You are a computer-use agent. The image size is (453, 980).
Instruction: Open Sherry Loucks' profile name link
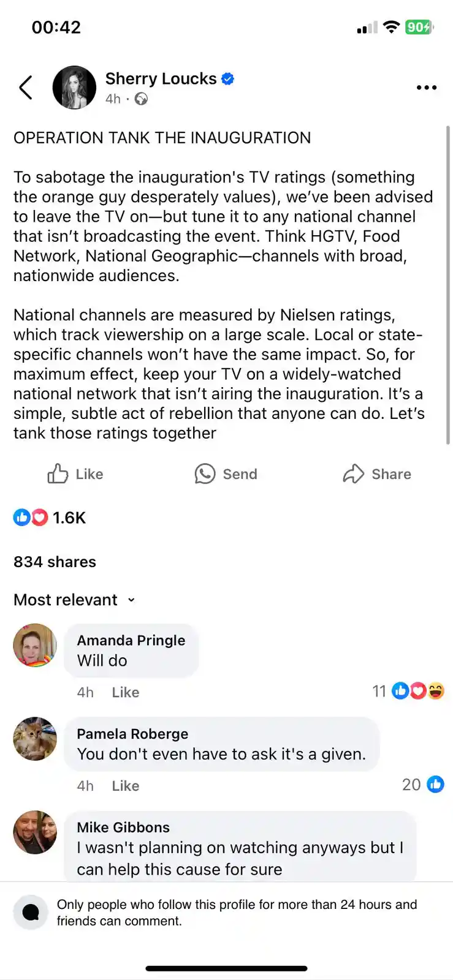pos(161,78)
